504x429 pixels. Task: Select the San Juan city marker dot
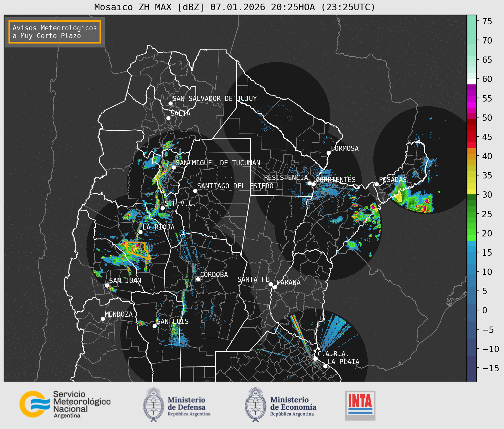107,285
